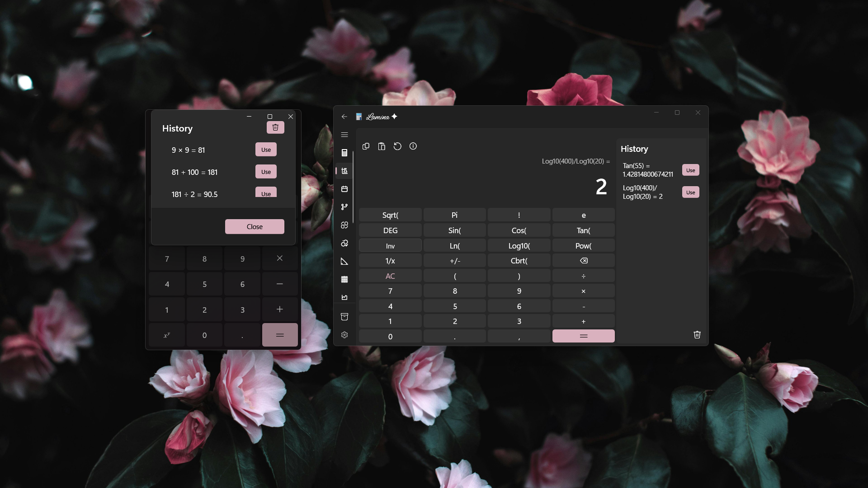Viewport: 868px width, 488px height.
Task: Click the paste clipboard icon in Lamina
Action: (x=382, y=146)
